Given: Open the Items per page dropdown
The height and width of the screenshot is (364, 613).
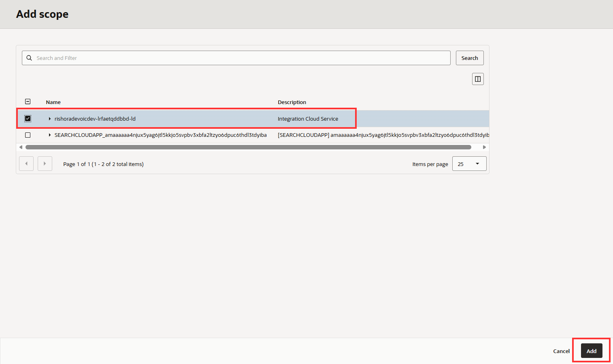Looking at the screenshot, I should click(469, 164).
